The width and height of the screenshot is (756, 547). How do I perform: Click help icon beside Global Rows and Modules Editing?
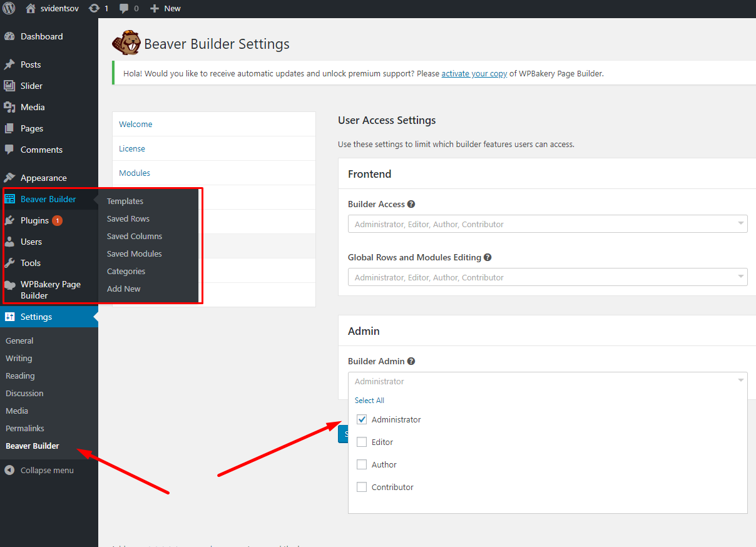pyautogui.click(x=488, y=257)
